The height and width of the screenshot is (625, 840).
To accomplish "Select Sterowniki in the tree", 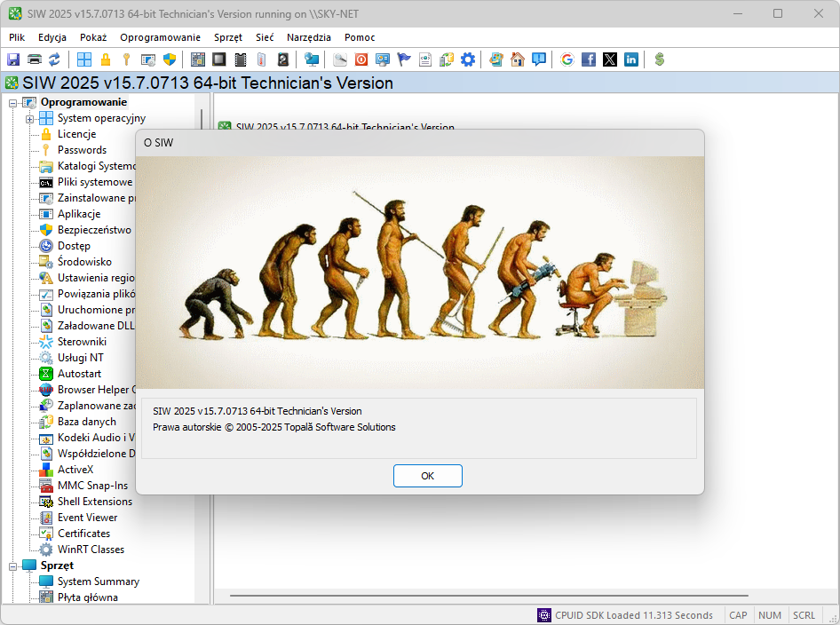I will [82, 342].
